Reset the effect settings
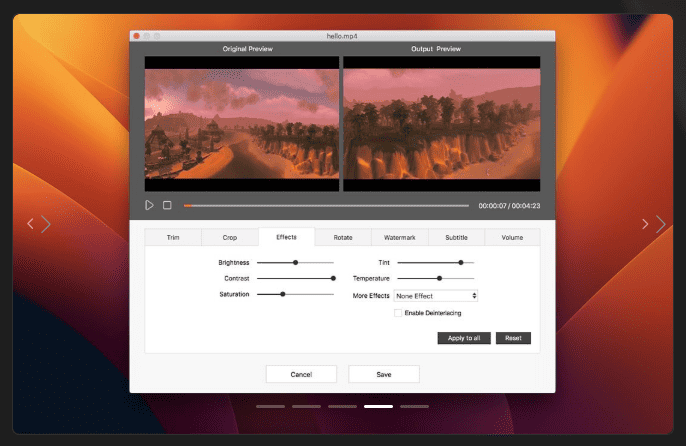The width and height of the screenshot is (686, 446). click(x=513, y=338)
